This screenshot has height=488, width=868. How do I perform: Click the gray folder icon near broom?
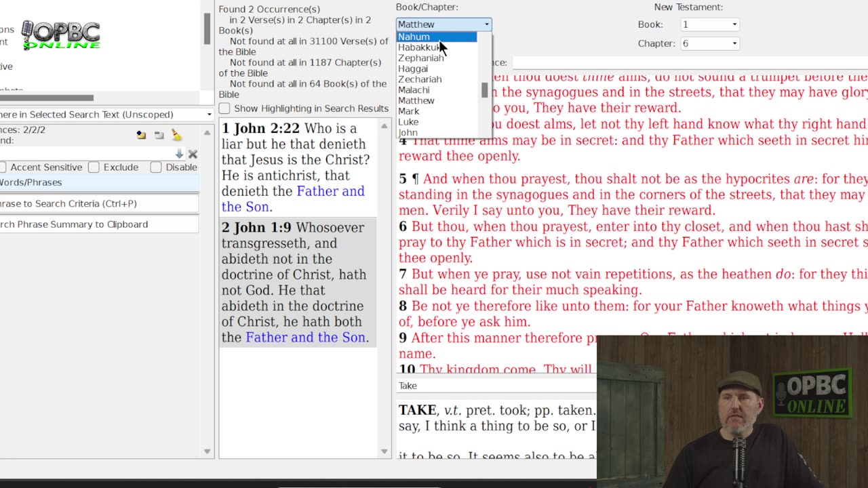click(159, 136)
